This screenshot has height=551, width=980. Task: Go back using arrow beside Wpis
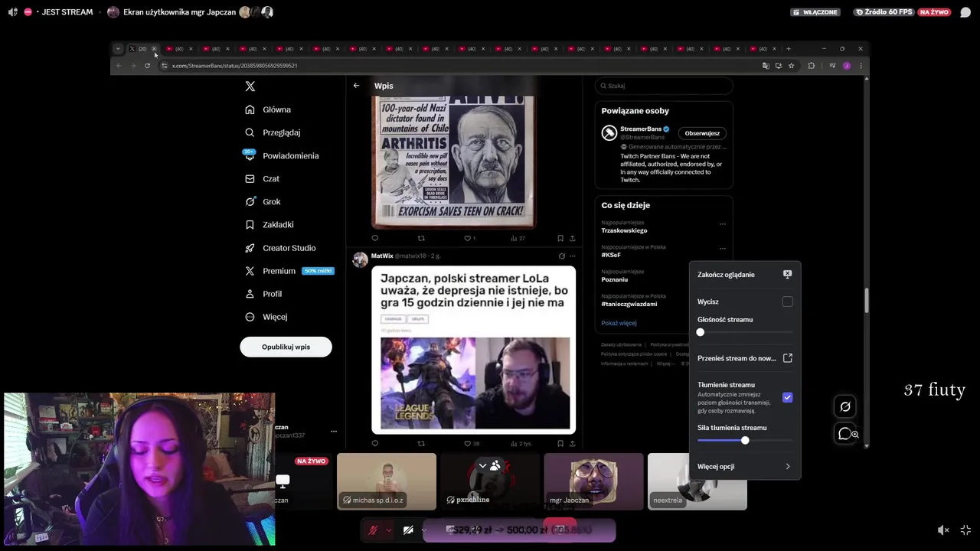pos(356,86)
